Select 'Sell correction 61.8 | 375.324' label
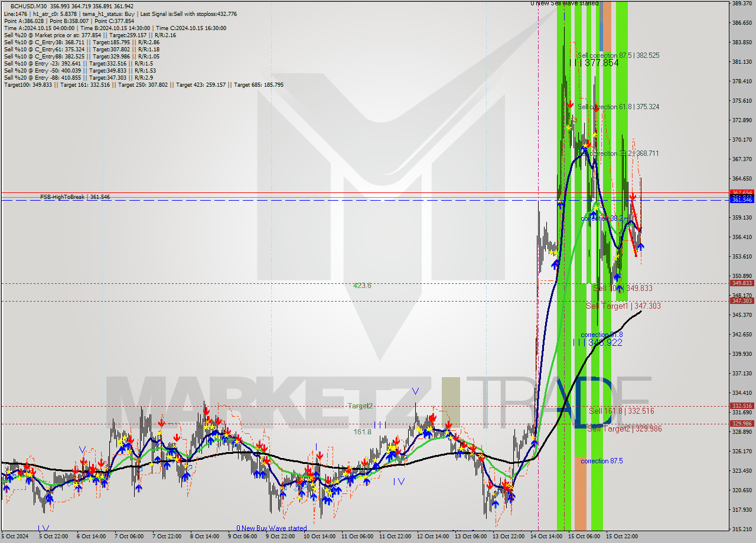The width and height of the screenshot is (756, 543). click(618, 107)
